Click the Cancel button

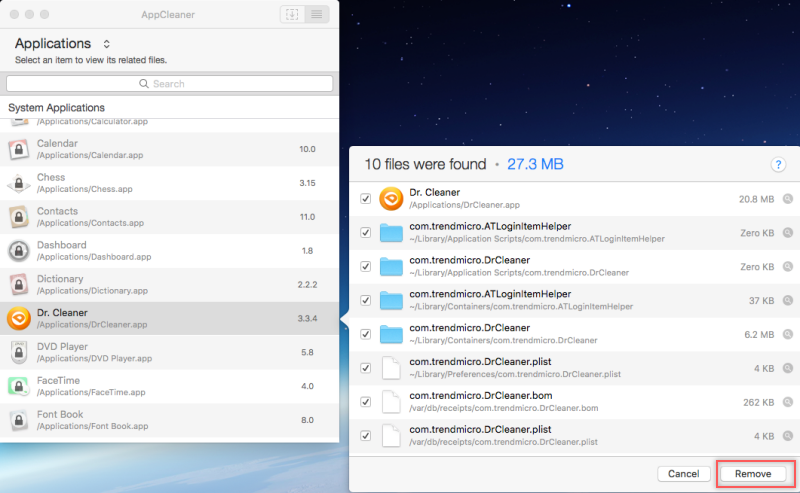[683, 473]
